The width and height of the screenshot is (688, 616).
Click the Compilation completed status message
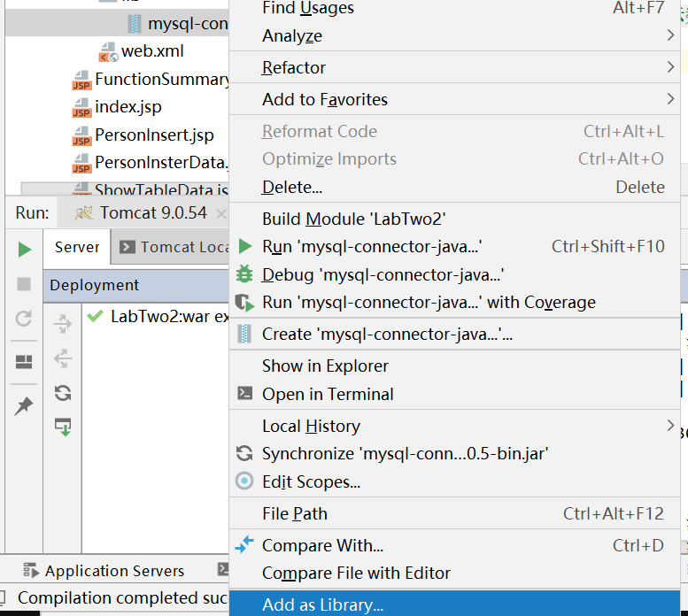pos(123,598)
